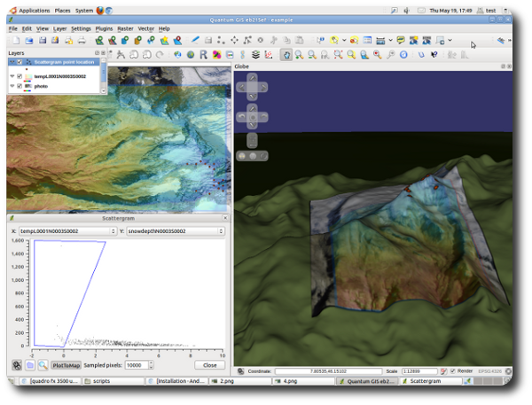Click the Sampled pixels input field
This screenshot has width=532, height=405.
137,365
